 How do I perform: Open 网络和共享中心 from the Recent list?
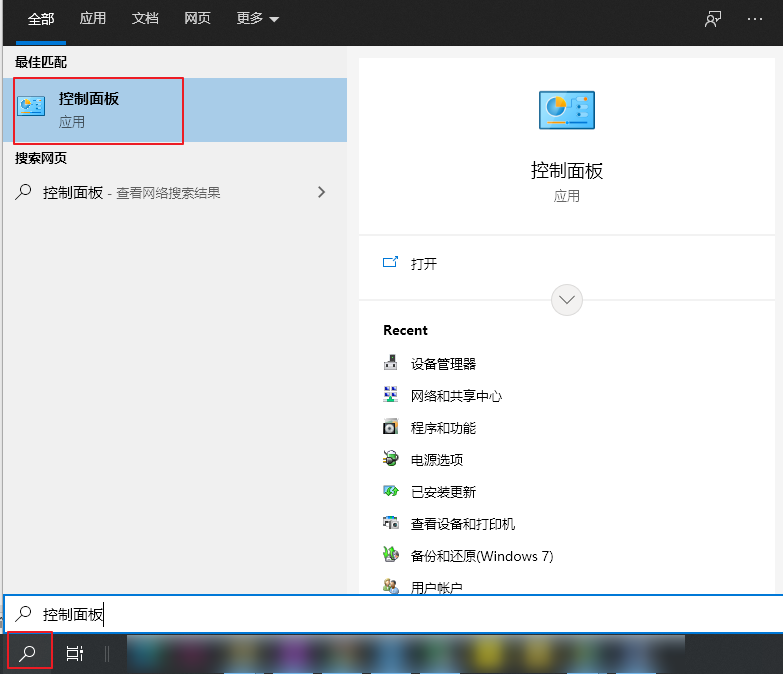click(x=456, y=396)
